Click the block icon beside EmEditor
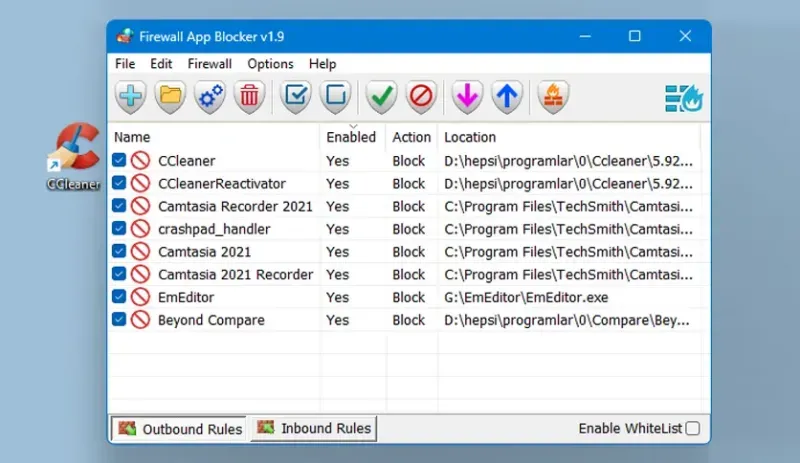Viewport: 800px width, 463px height. [x=140, y=297]
